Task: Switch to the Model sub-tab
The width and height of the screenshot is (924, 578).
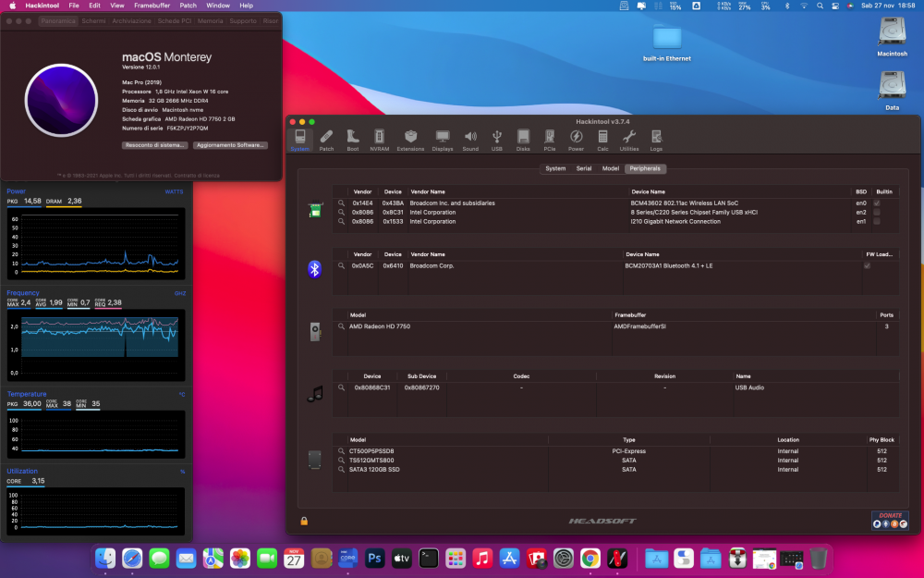Action: (611, 168)
